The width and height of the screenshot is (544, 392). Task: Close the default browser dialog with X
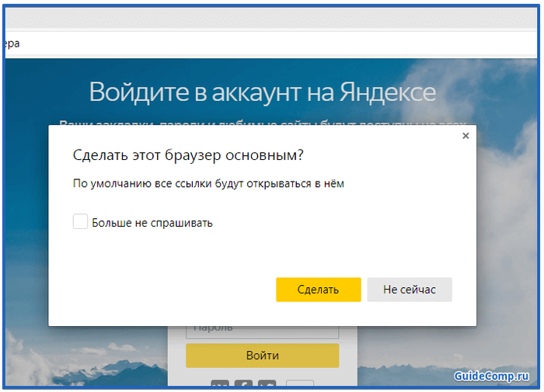tap(466, 136)
